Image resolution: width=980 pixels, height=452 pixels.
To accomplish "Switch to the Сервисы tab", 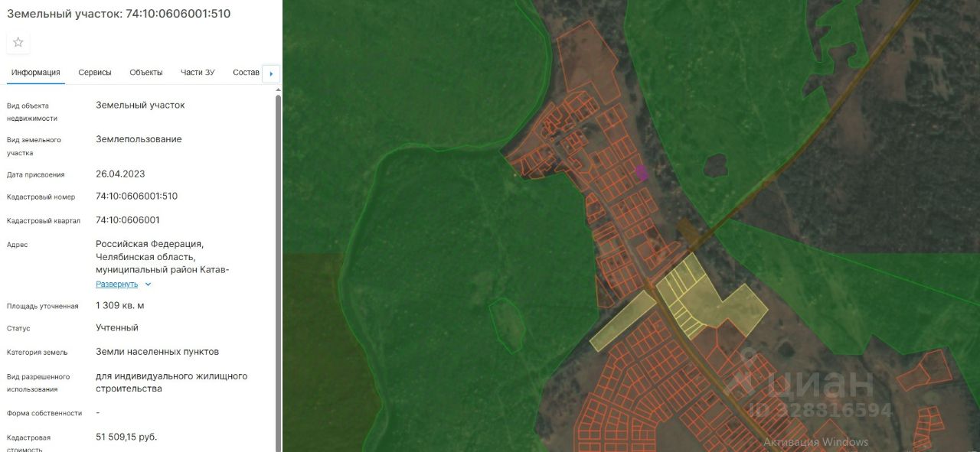I will [95, 73].
